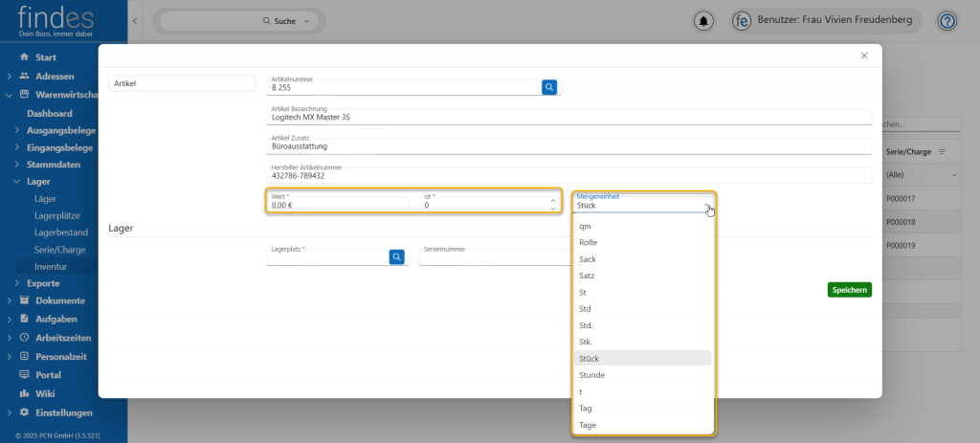Collapse the sidebar with the chevron arrow
980x443 pixels.
tap(134, 21)
